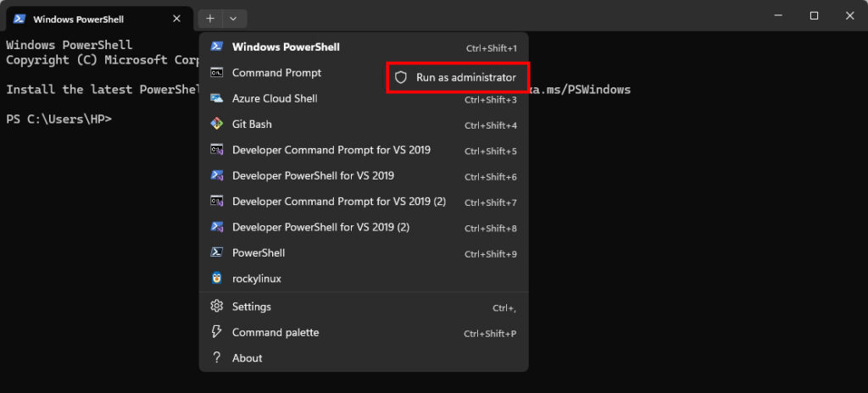This screenshot has height=393, width=868.
Task: Open Git Bash from the menu
Action: click(x=364, y=125)
